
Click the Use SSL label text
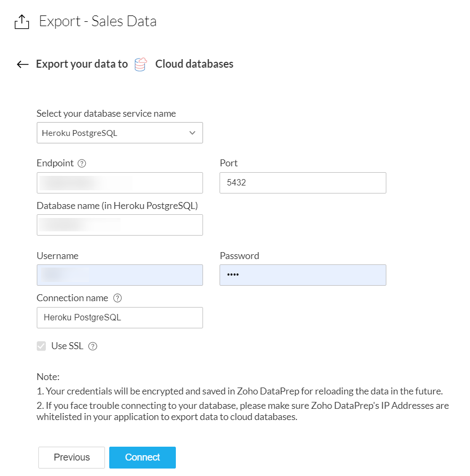(x=67, y=346)
